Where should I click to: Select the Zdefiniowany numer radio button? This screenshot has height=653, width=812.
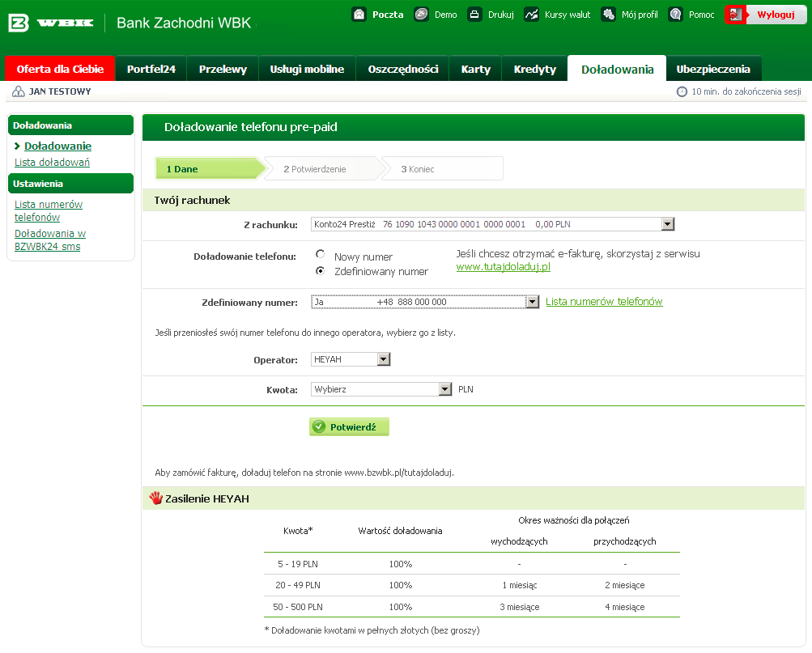pyautogui.click(x=321, y=270)
